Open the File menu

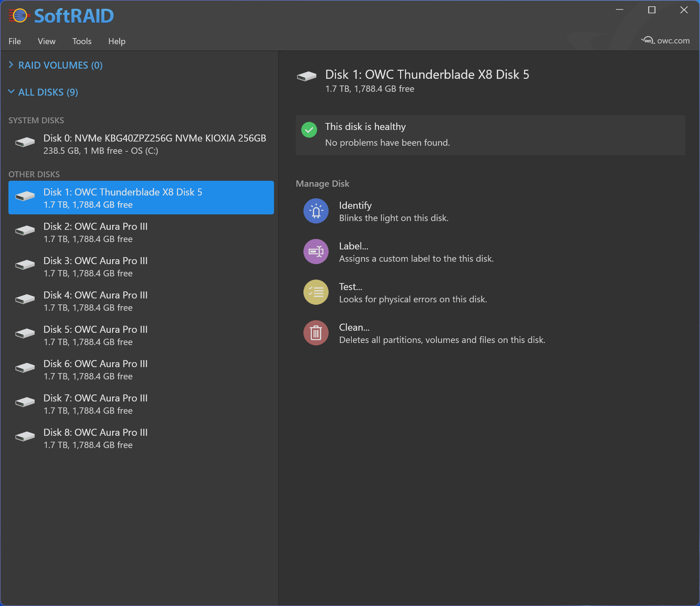(x=15, y=41)
